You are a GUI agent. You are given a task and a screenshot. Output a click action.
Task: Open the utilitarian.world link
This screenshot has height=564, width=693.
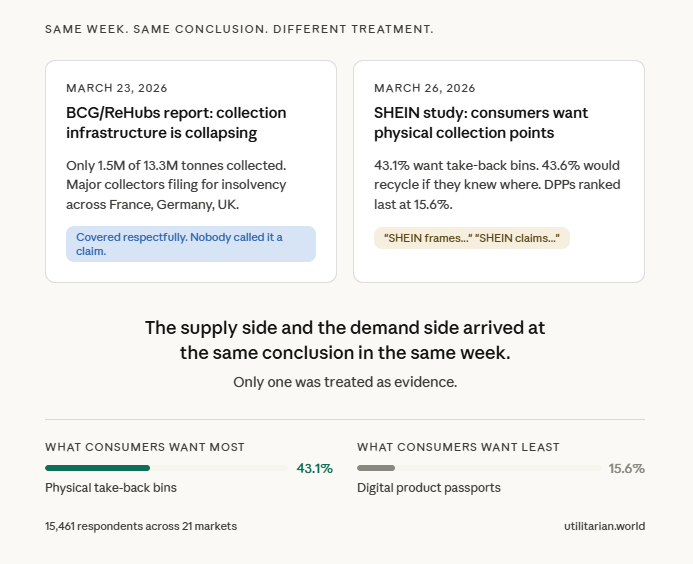click(604, 525)
